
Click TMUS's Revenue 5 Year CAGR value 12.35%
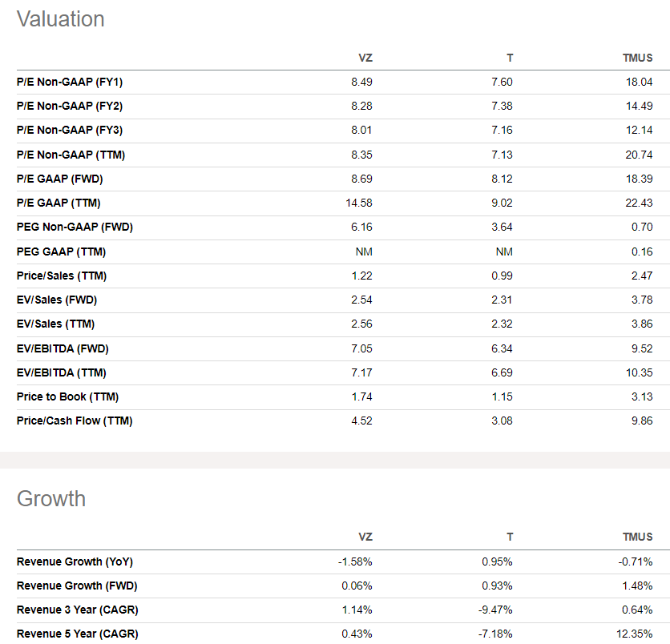point(636,634)
